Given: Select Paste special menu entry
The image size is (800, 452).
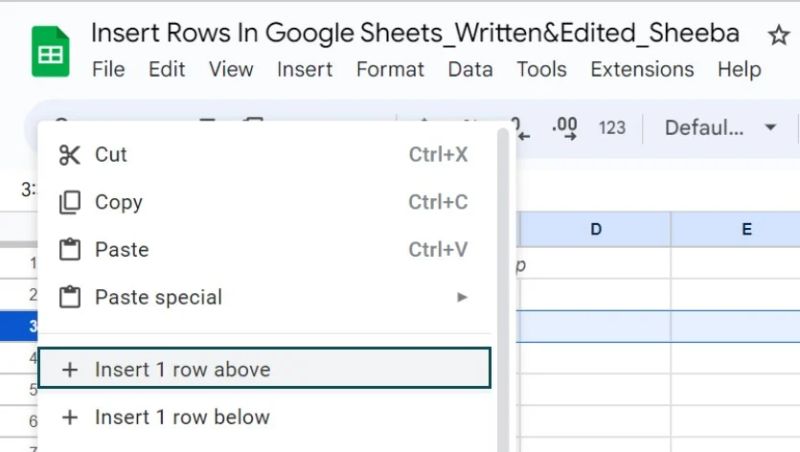Looking at the screenshot, I should pyautogui.click(x=264, y=297).
